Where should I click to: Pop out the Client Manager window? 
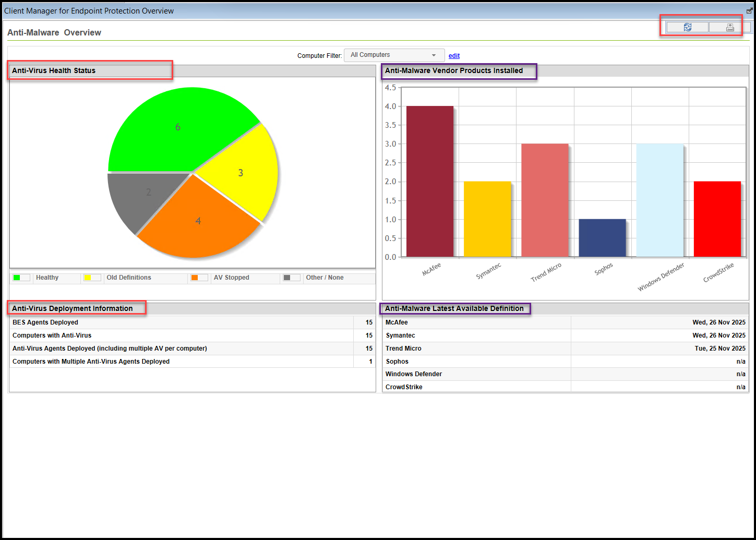click(750, 10)
